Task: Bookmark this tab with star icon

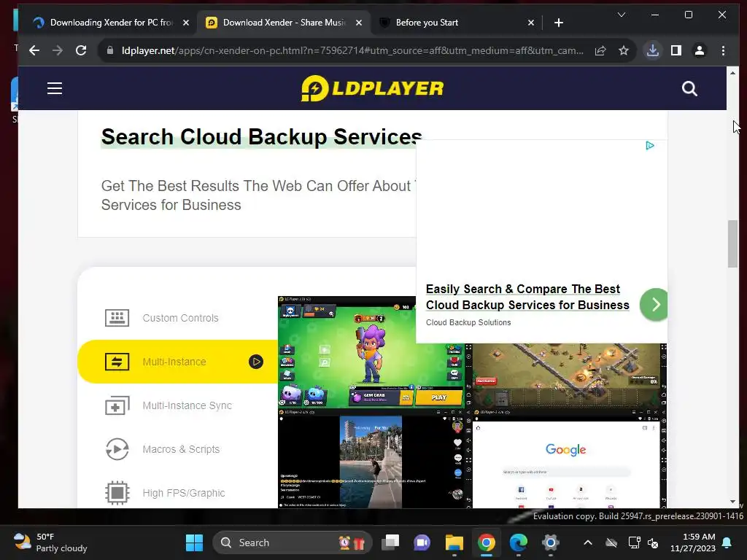Action: point(624,50)
